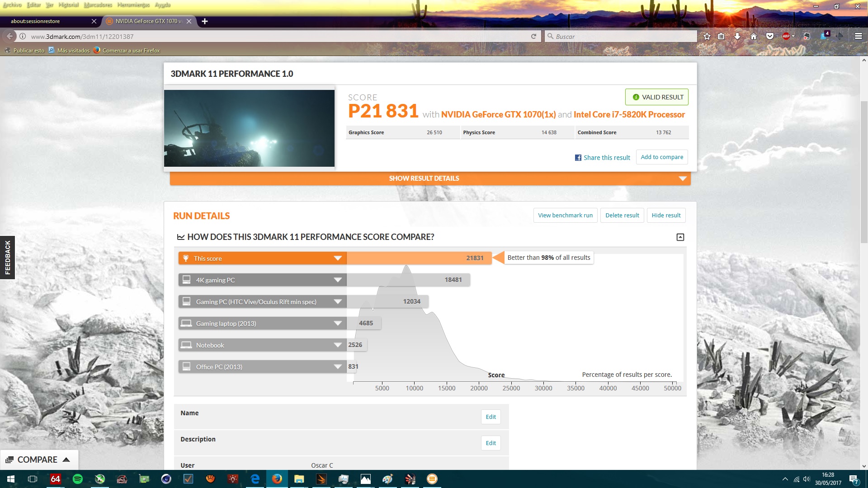Open a new browser tab
The image size is (868, 488).
pyautogui.click(x=205, y=21)
